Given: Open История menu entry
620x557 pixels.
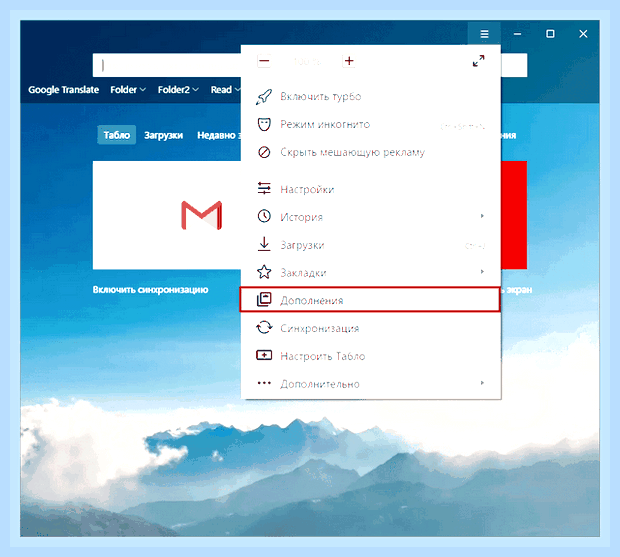Looking at the screenshot, I should [370, 217].
